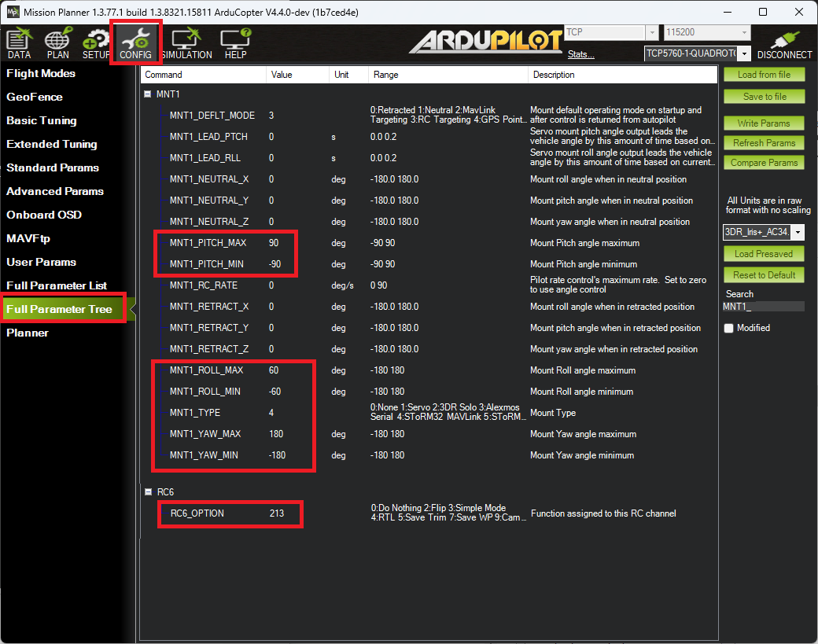Click the DISCONNECT plug icon
This screenshot has height=644, width=818.
click(784, 45)
